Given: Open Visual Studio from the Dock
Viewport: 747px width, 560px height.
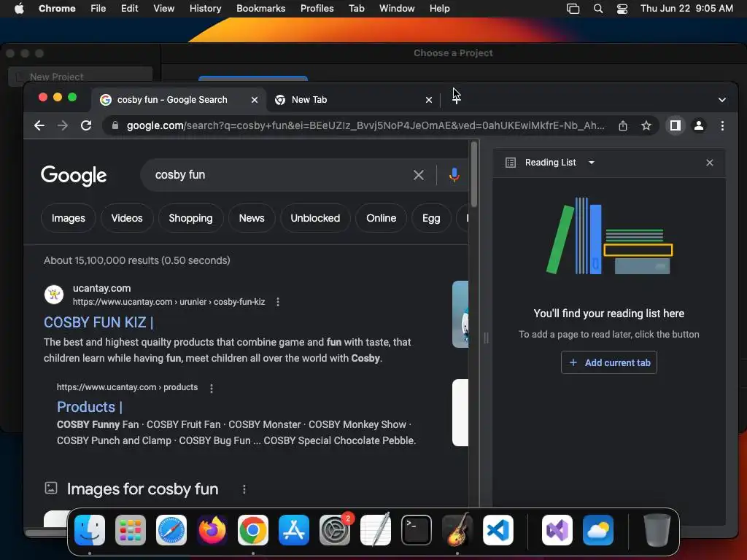Looking at the screenshot, I should click(x=557, y=530).
